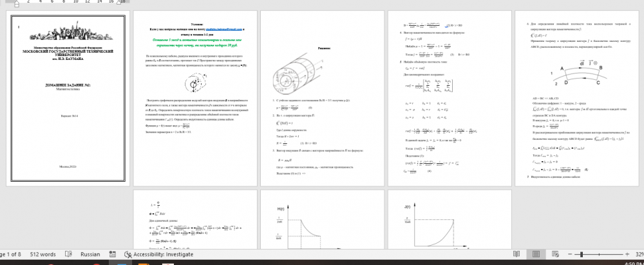Click the email hyperlink on page two
Image resolution: width=644 pixels, height=265 pixels.
tap(224, 30)
